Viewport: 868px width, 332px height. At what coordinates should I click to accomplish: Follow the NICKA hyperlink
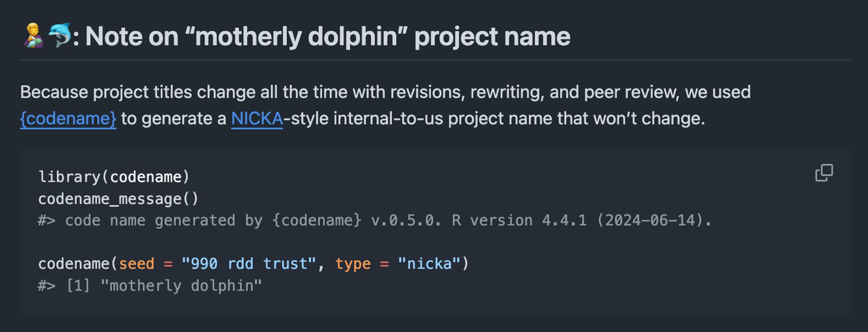click(257, 118)
